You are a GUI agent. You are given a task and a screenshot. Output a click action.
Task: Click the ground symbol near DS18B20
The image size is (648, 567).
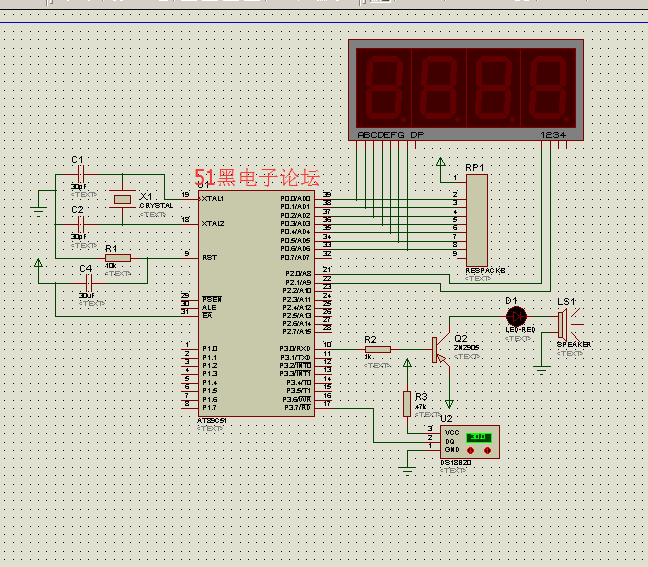[x=407, y=470]
